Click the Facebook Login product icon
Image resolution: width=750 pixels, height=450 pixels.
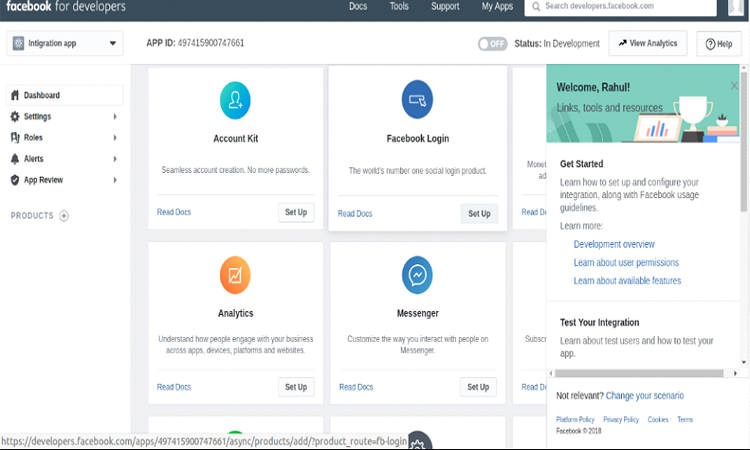(x=417, y=100)
